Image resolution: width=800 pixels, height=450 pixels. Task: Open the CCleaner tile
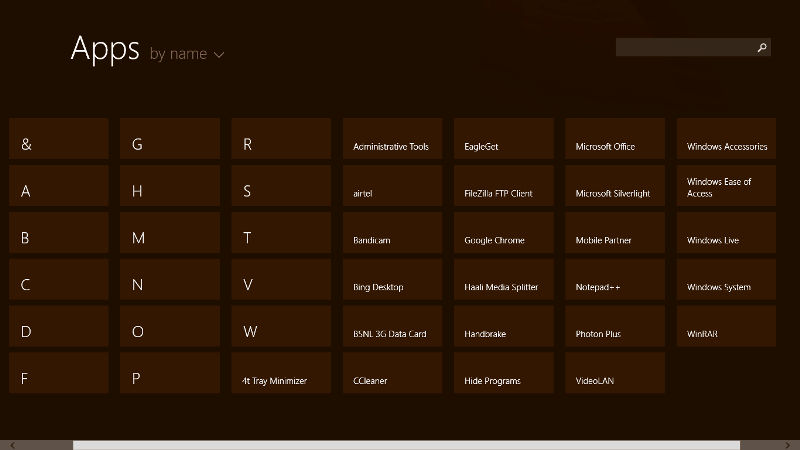click(392, 373)
